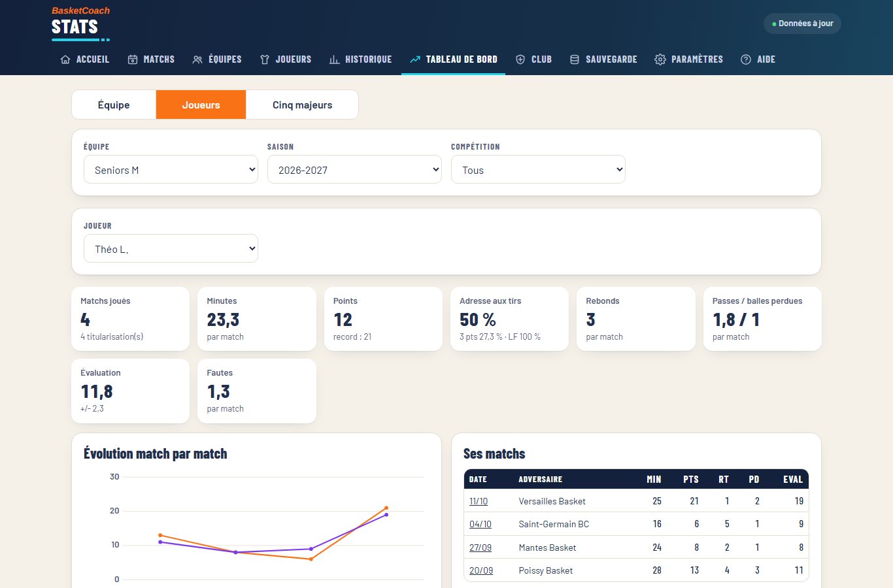Viewport: 893px width, 588px height.
Task: Open the 11/10 match link
Action: [479, 501]
